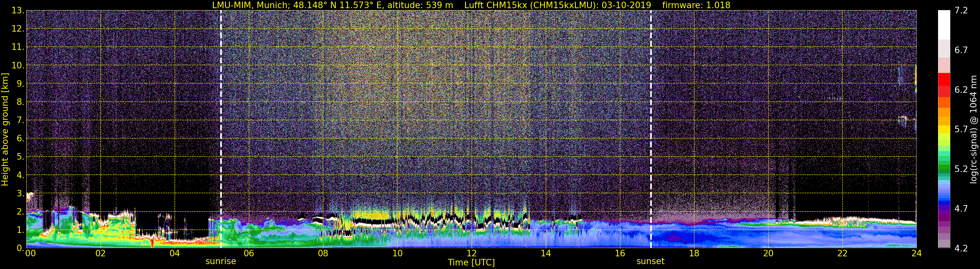The width and height of the screenshot is (980, 269).
Task: Click the colorbar tick label '4.2'
Action: pos(961,248)
